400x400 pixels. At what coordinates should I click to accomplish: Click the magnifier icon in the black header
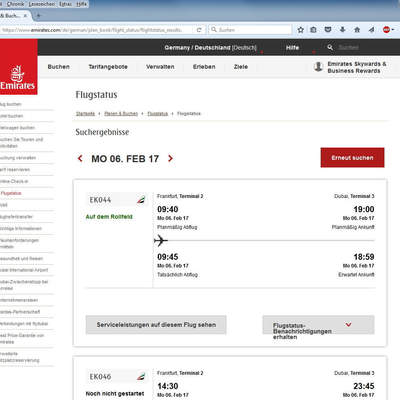330,47
